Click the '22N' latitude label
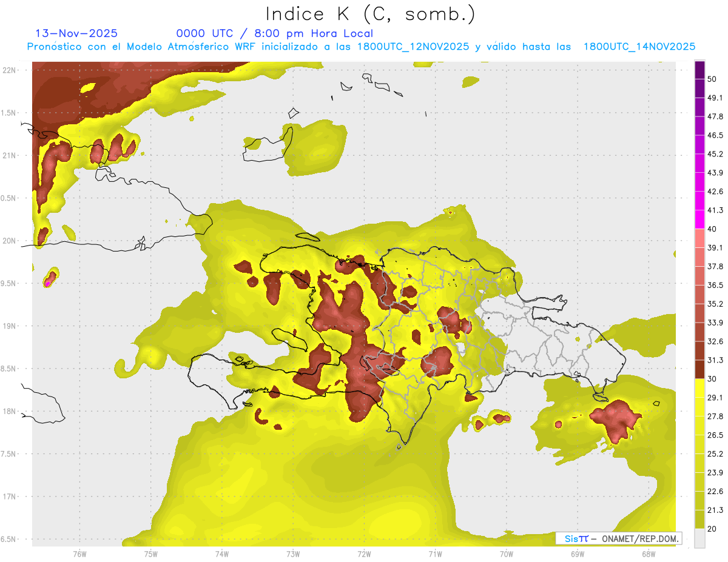 [10, 70]
